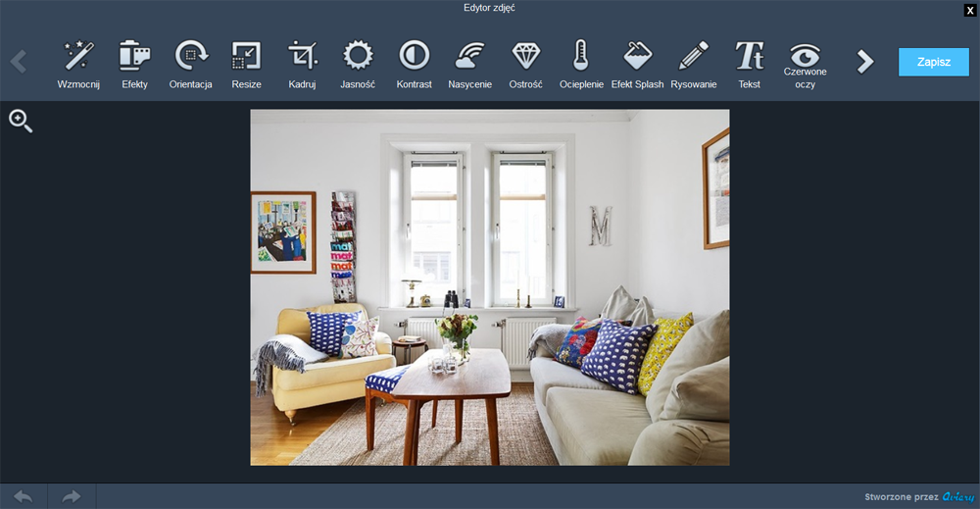Screen dimensions: 980x509
Task: Click the zoom magnifier icon
Action: [x=21, y=122]
